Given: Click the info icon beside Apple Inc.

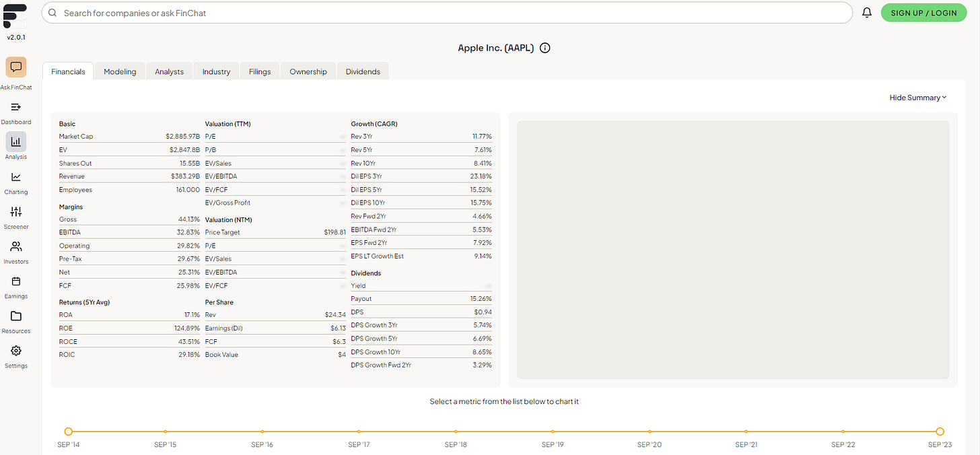Looking at the screenshot, I should 545,48.
